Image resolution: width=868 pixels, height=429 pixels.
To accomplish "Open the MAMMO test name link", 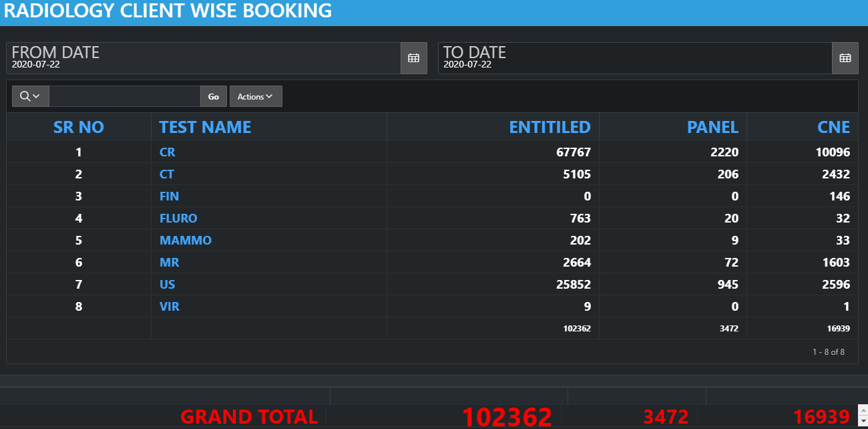I will (186, 241).
